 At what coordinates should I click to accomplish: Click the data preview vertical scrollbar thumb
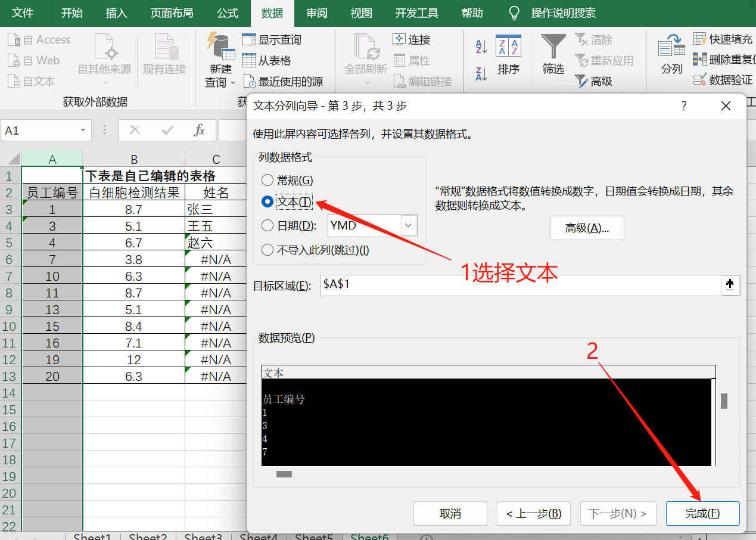(724, 401)
